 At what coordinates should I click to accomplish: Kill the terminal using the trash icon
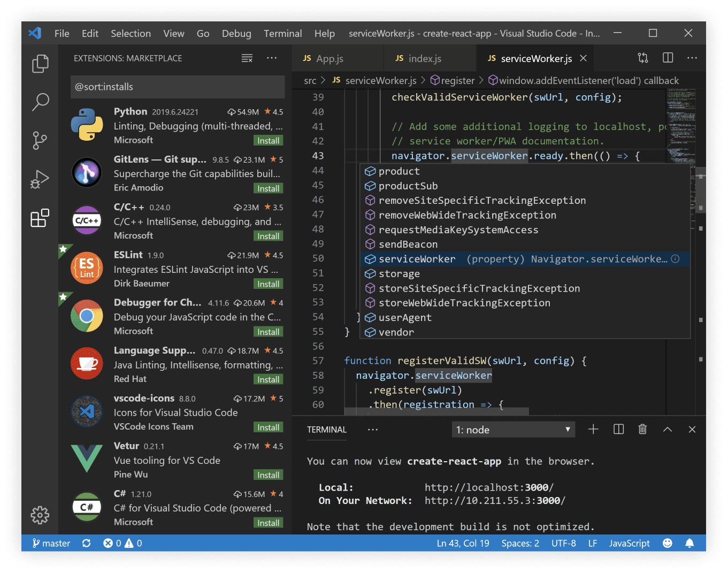click(642, 429)
